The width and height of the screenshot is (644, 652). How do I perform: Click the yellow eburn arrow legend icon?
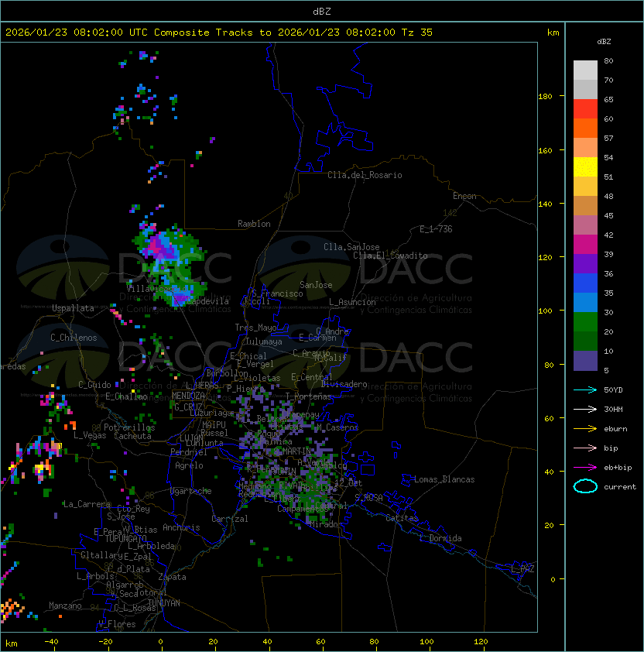[585, 429]
